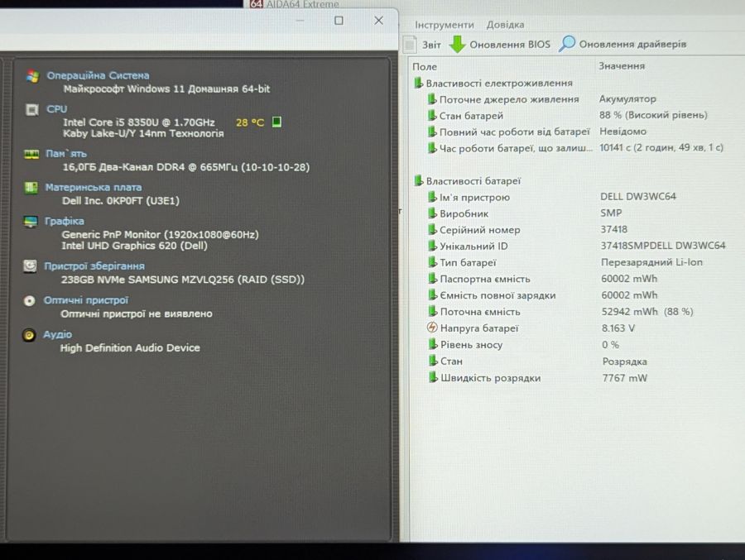Open the Оптичні пристрої section link
745x560 pixels.
coord(86,300)
